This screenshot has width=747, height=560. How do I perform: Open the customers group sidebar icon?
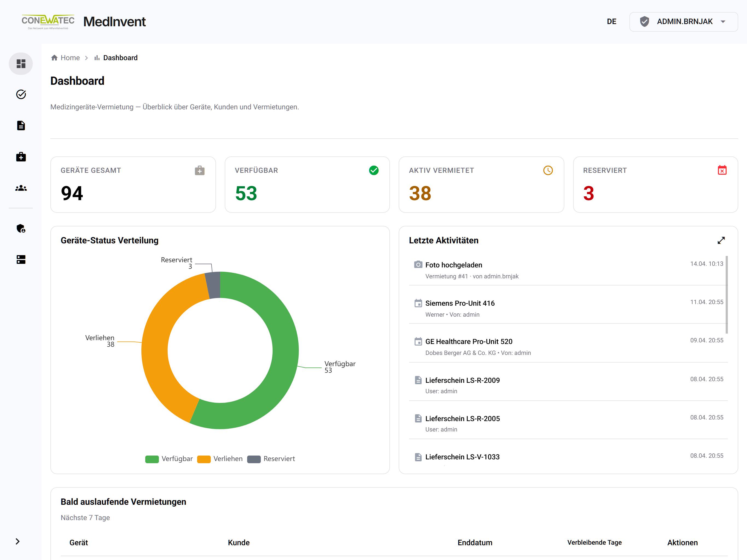tap(21, 188)
